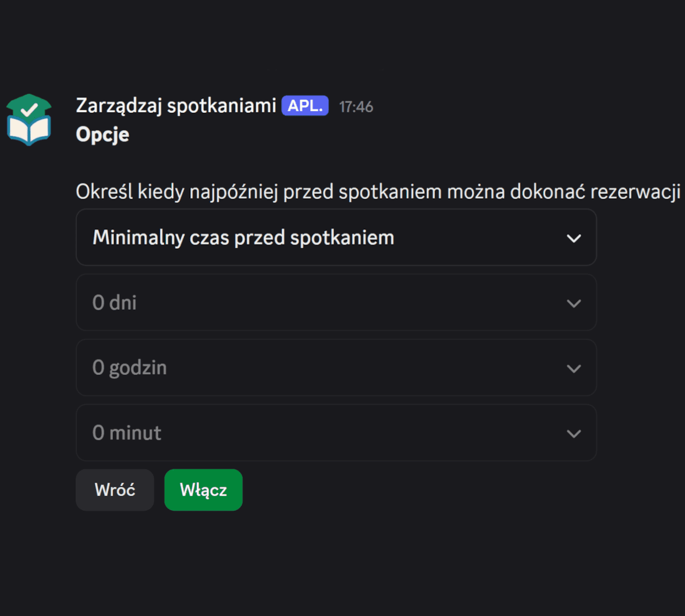Enable the setting via the 'Włącz' button
The width and height of the screenshot is (685, 616).
tap(203, 490)
